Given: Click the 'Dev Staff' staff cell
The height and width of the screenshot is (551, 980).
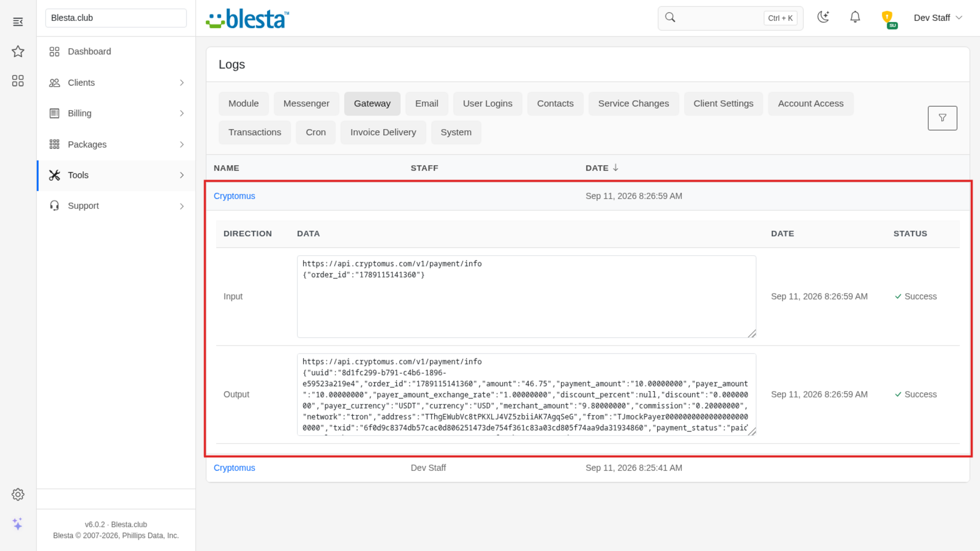Looking at the screenshot, I should (x=428, y=468).
